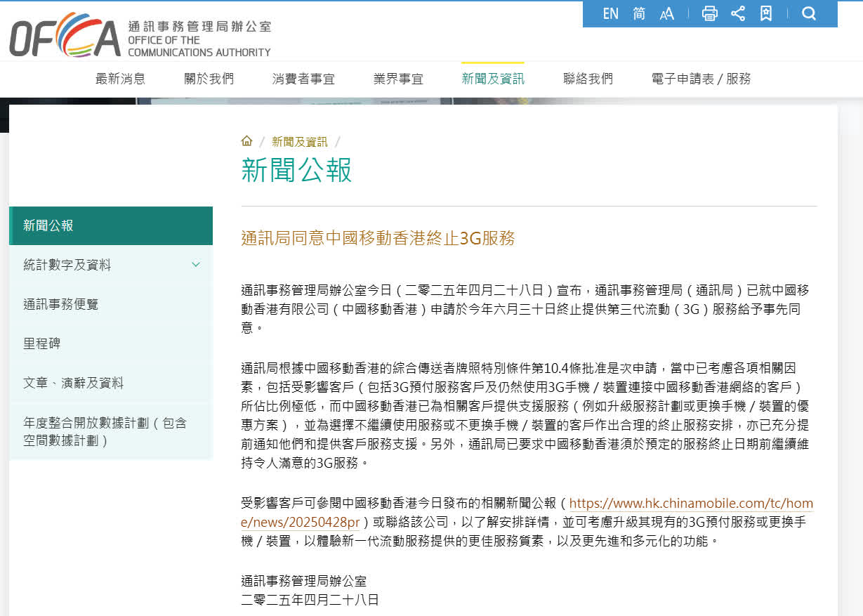Click the heading 通訊局同意中國移動香港終止3G服務
The image size is (863, 616).
[x=378, y=238]
